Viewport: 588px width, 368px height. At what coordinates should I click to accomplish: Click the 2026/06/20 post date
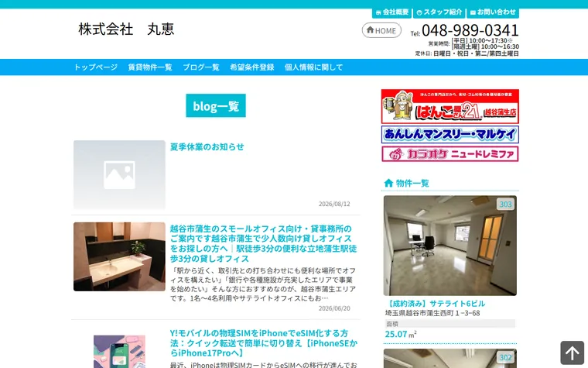click(x=334, y=308)
